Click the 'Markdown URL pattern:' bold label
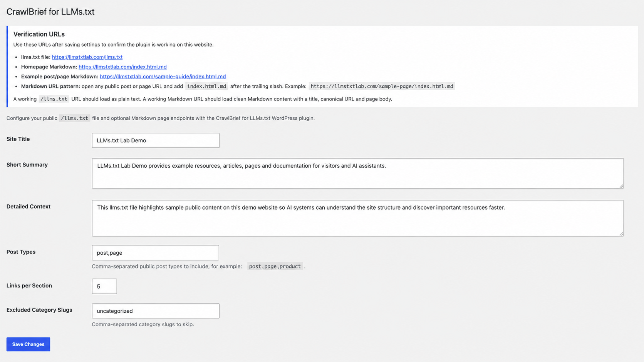Image resolution: width=644 pixels, height=362 pixels. pyautogui.click(x=50, y=86)
